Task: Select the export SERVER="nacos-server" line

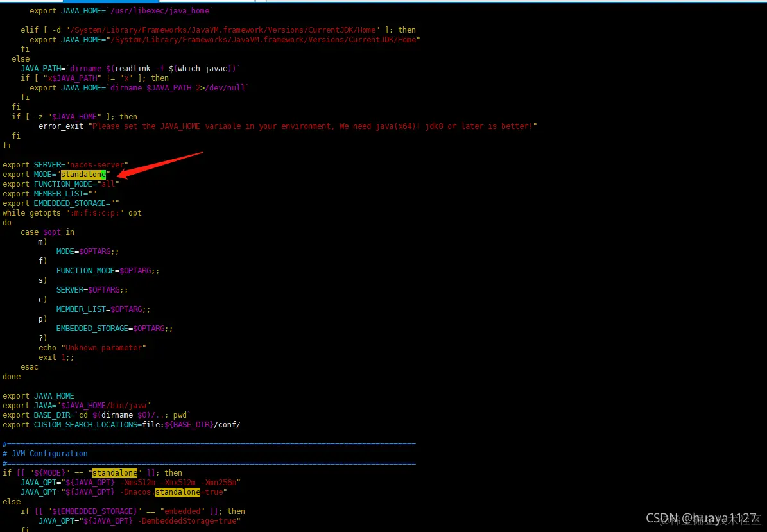Action: coord(65,165)
